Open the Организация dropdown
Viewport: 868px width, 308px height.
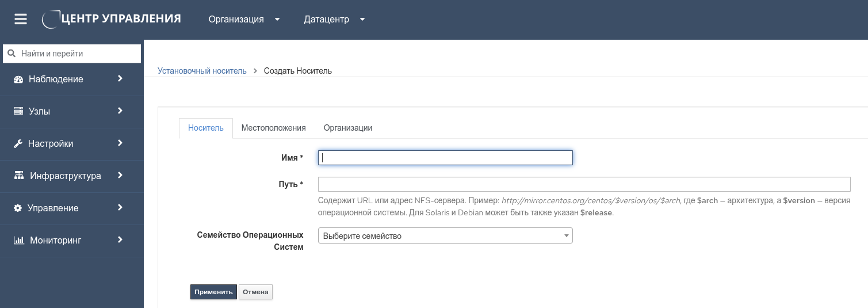click(x=244, y=20)
